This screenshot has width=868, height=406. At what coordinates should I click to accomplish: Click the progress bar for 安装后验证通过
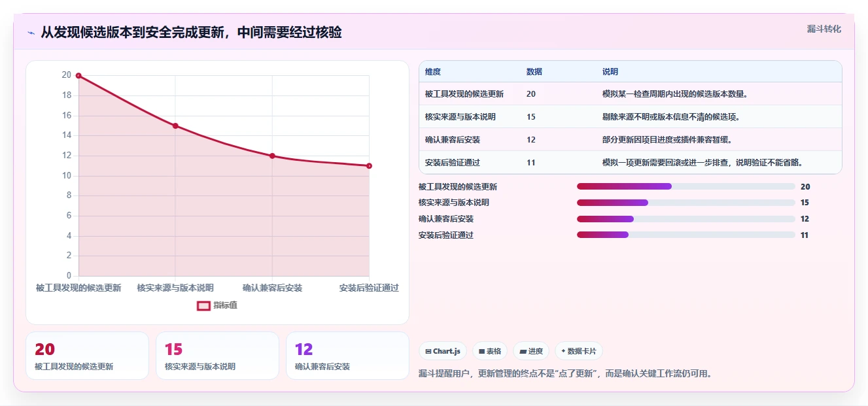(686, 235)
